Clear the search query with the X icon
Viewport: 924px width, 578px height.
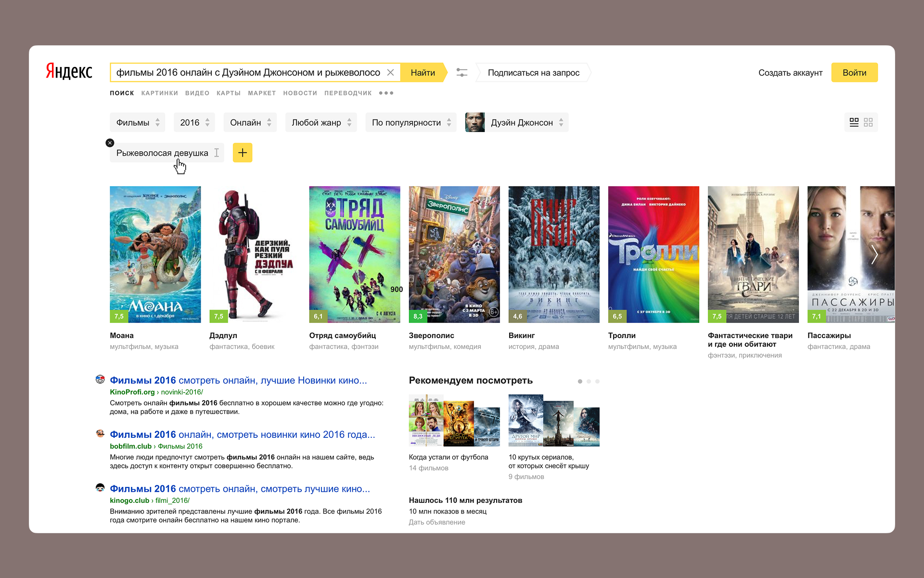click(x=390, y=72)
